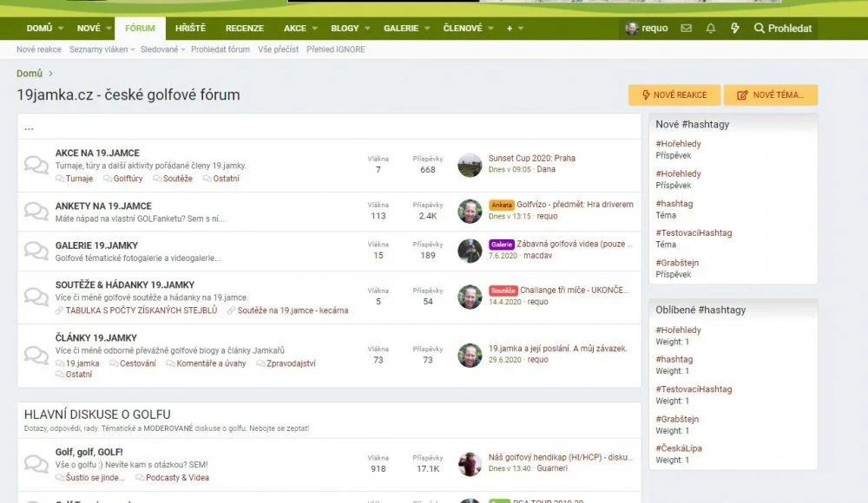868x503 pixels.
Task: Open the Cestování subforum
Action: pyautogui.click(x=138, y=363)
